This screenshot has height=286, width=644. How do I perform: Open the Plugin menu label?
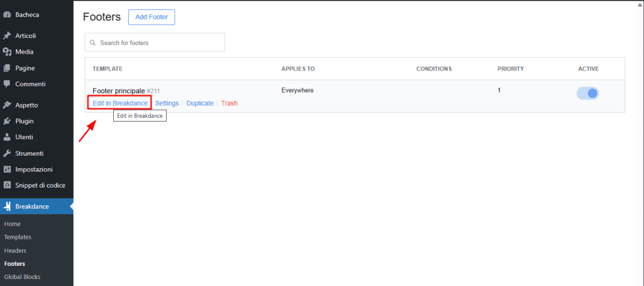point(25,121)
